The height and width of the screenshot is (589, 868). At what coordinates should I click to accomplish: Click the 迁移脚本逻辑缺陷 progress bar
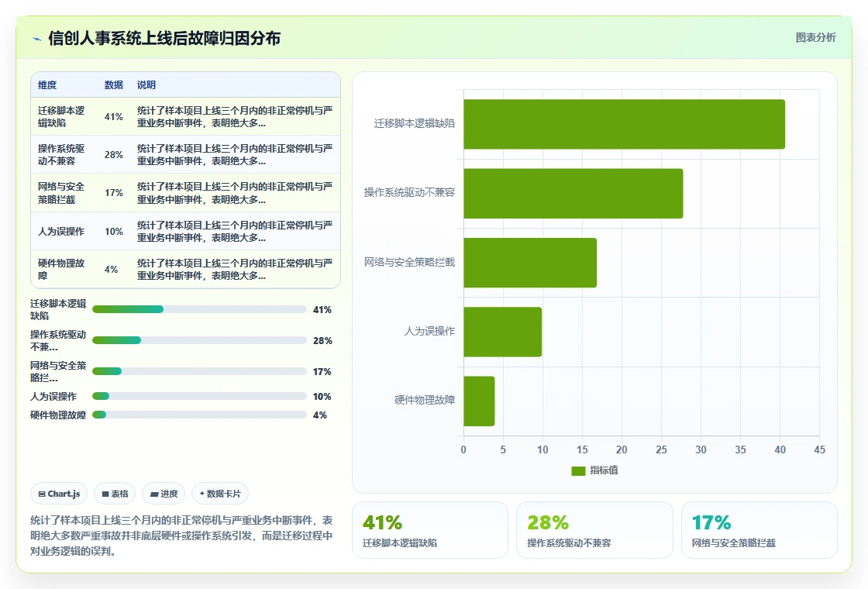point(199,309)
